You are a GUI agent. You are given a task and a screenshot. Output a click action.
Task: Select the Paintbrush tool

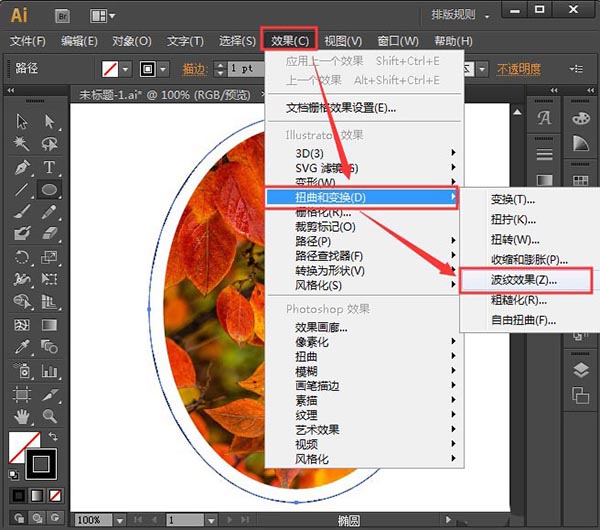tap(22, 212)
